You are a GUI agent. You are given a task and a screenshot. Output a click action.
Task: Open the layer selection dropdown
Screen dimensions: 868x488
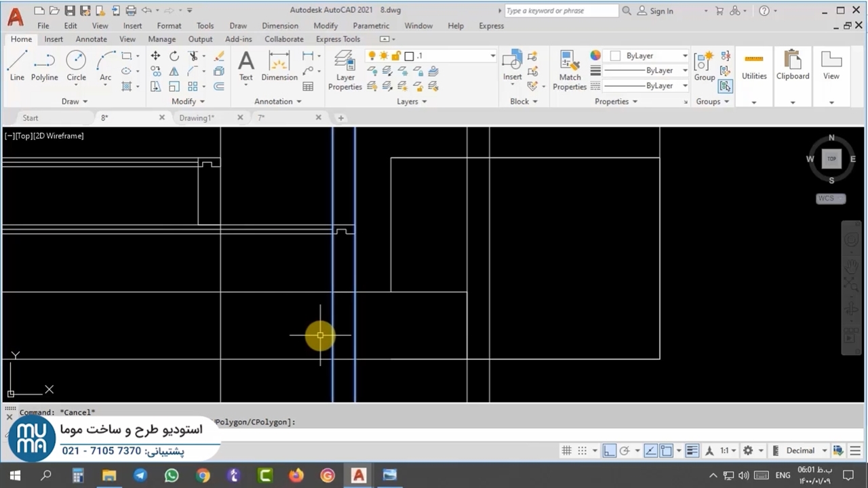click(x=492, y=56)
